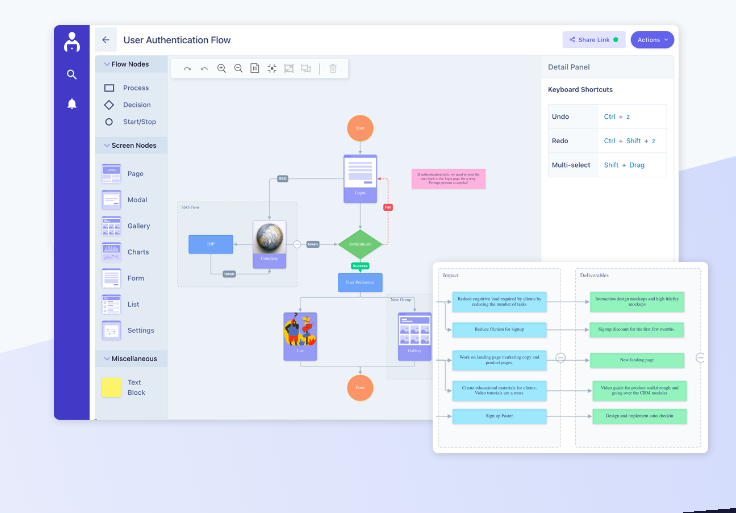The width and height of the screenshot is (736, 513).
Task: Click the back arrow beside the diagram title
Action: pyautogui.click(x=106, y=40)
